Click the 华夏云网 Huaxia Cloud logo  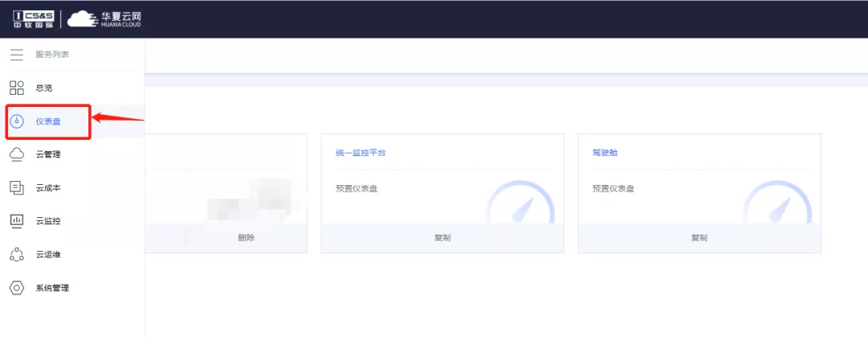click(x=104, y=18)
